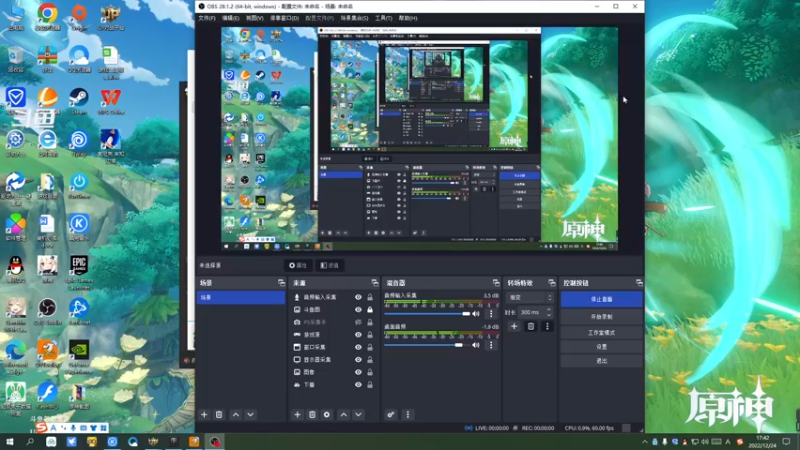
Task: Add a transition with the plus icon
Action: coord(514,326)
